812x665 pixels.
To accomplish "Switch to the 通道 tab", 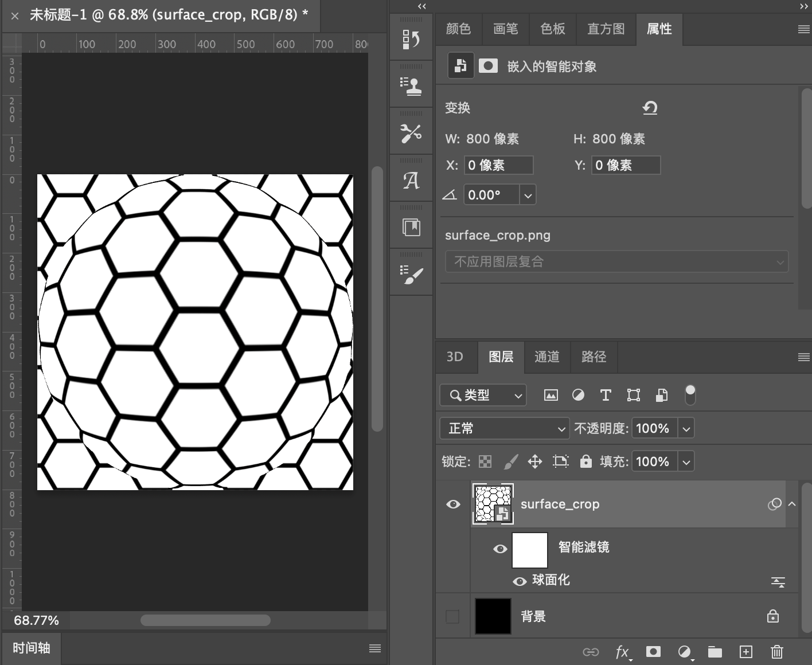I will point(547,357).
